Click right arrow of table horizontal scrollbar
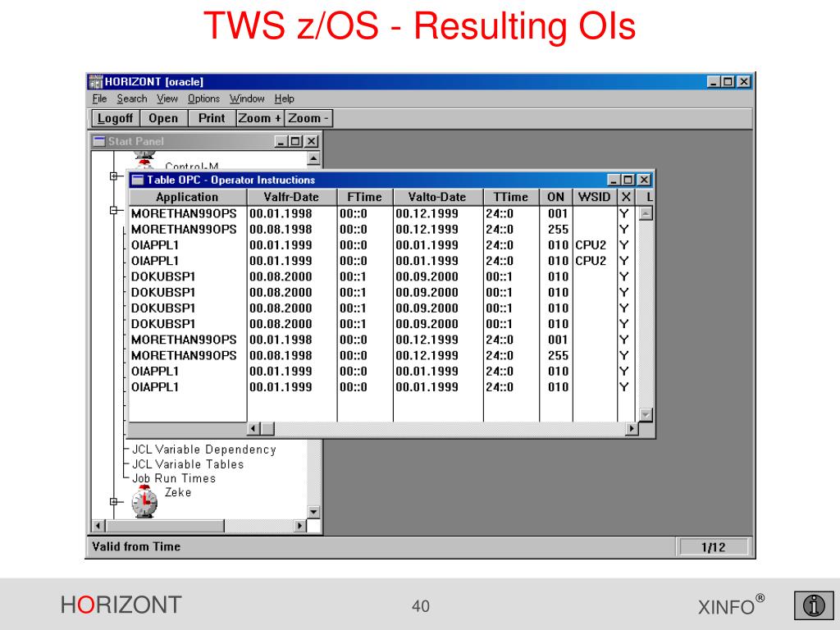Image resolution: width=840 pixels, height=630 pixels. click(632, 428)
